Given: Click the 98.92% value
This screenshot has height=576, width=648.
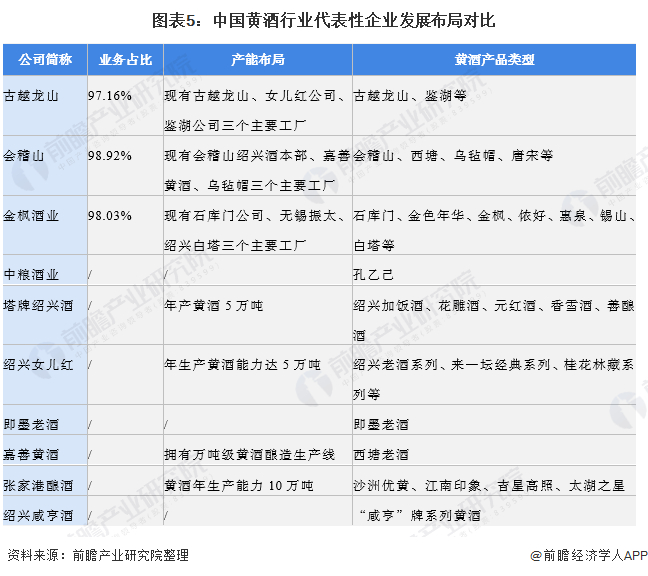Looking at the screenshot, I should [x=110, y=156].
